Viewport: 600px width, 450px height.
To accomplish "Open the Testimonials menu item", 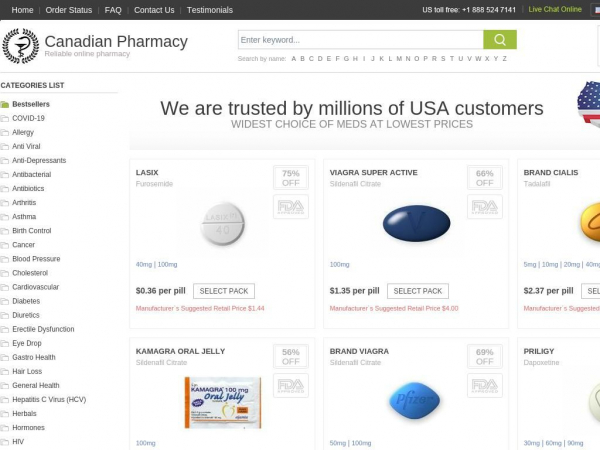I will click(x=210, y=10).
